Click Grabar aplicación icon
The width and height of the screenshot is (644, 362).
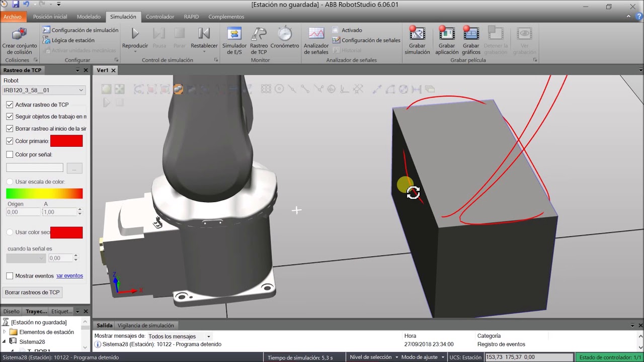(x=447, y=34)
